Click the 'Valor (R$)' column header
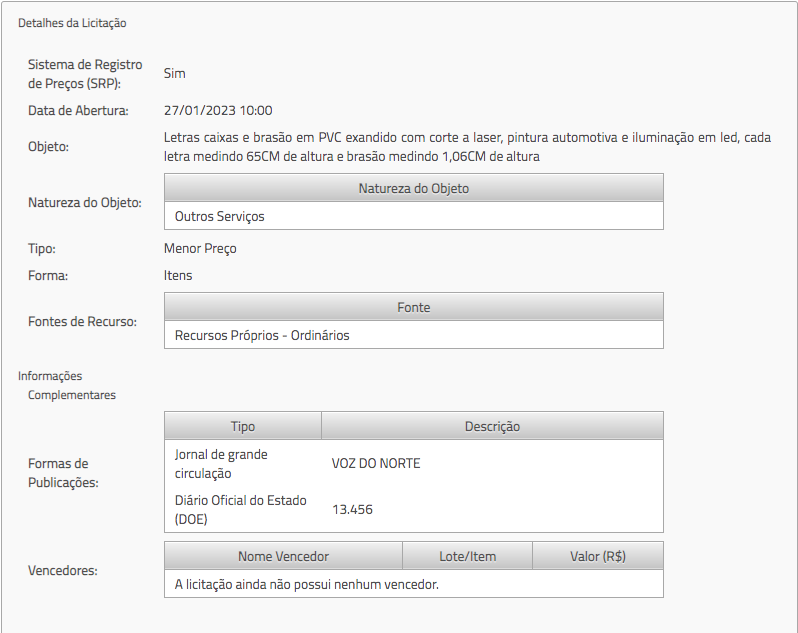Viewport: 798px width, 633px height. point(597,556)
